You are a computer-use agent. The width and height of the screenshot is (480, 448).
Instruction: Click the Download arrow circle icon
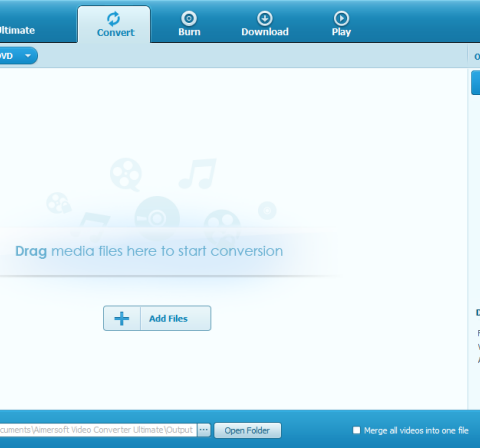[x=265, y=18]
